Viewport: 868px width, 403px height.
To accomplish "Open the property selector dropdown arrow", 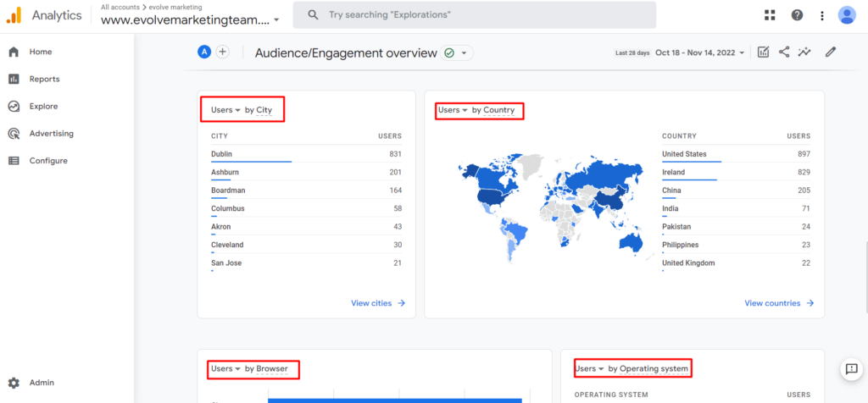I will (276, 20).
